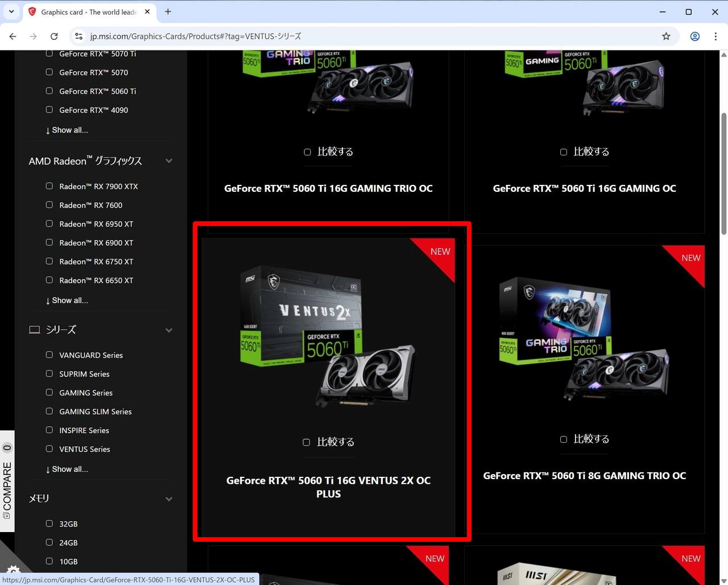This screenshot has width=728, height=585.
Task: Click scrollbar down arrow at bottom
Action: click(723, 580)
